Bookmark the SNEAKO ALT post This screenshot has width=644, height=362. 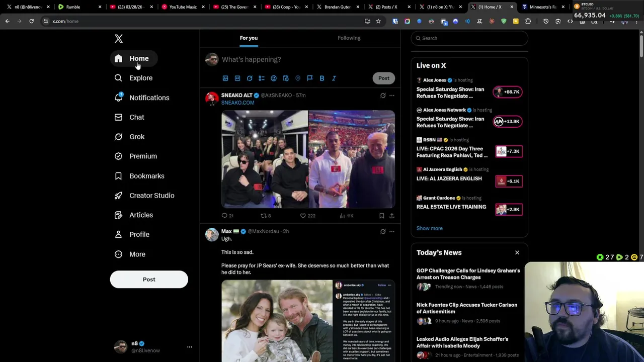[381, 216]
